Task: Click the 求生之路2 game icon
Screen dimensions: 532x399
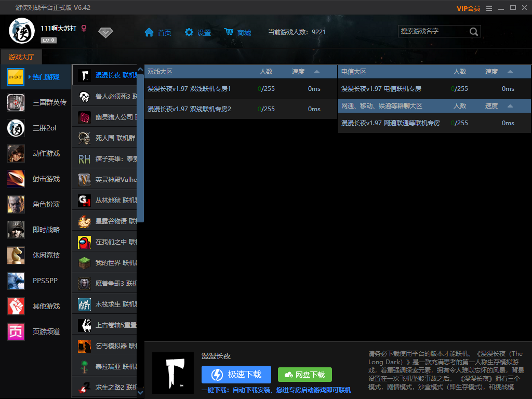Action: [84, 388]
